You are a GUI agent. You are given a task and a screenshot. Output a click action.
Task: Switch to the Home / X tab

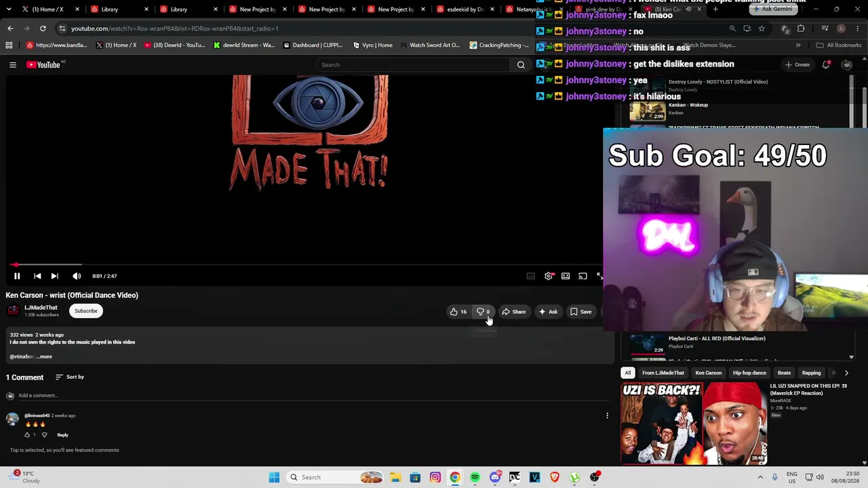click(52, 9)
